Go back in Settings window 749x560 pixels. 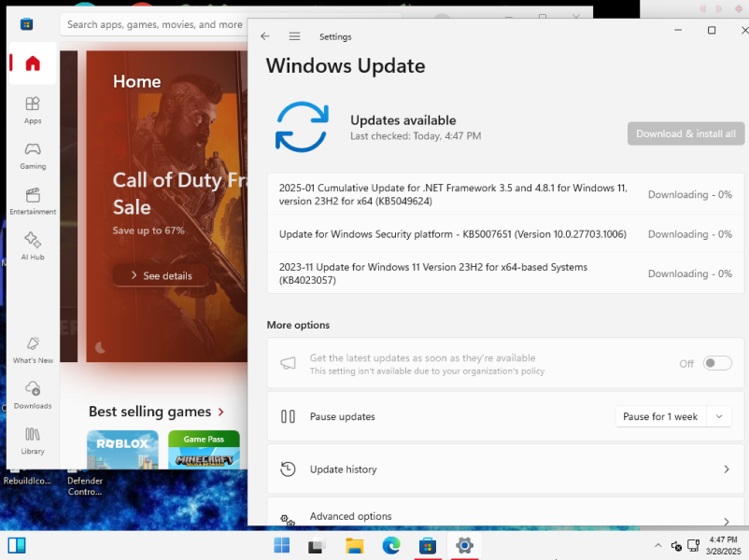tap(265, 36)
